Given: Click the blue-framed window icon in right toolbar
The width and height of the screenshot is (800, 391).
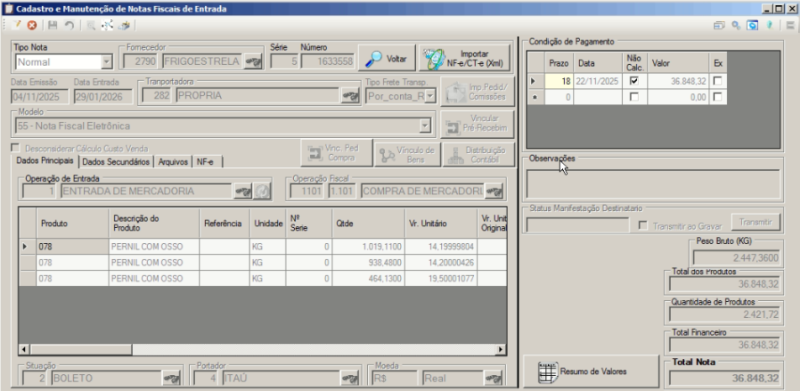Looking at the screenshot, I should (752, 25).
